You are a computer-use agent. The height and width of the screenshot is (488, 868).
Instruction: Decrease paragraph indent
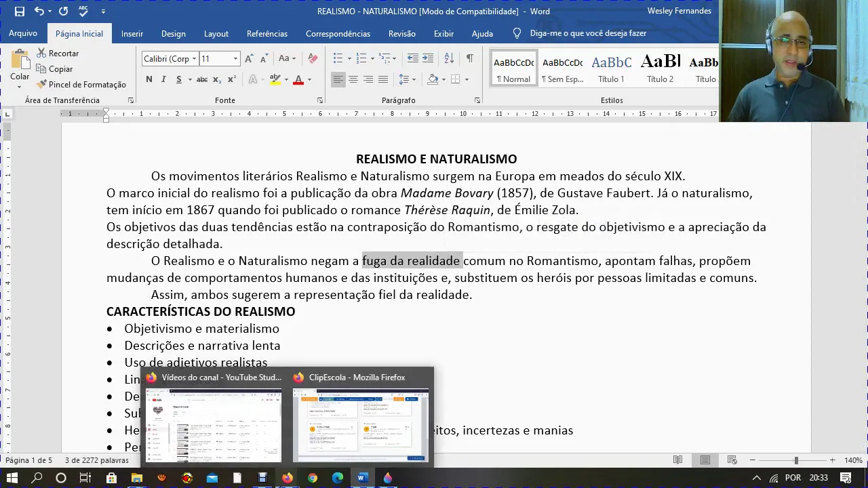click(x=412, y=59)
